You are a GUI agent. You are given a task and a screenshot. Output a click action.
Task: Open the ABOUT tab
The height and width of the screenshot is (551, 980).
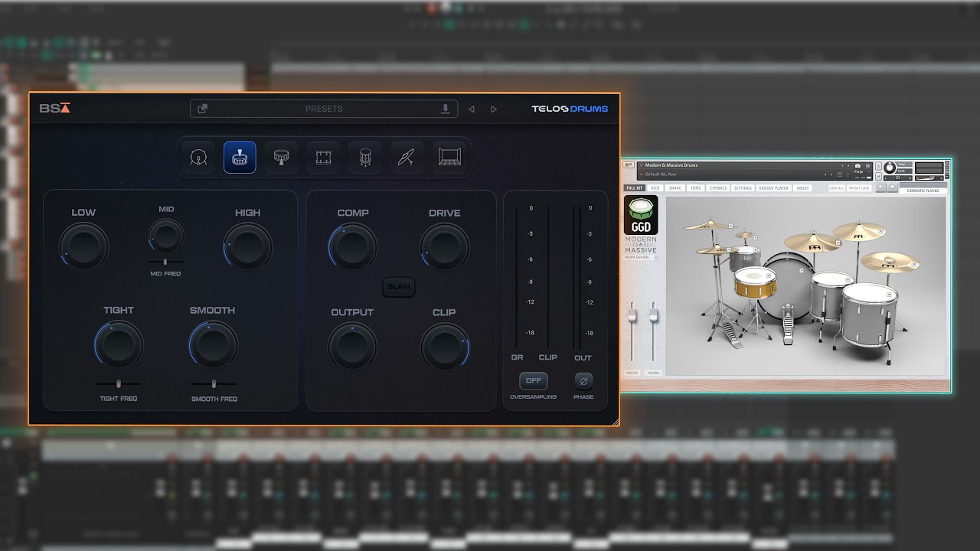pos(802,188)
